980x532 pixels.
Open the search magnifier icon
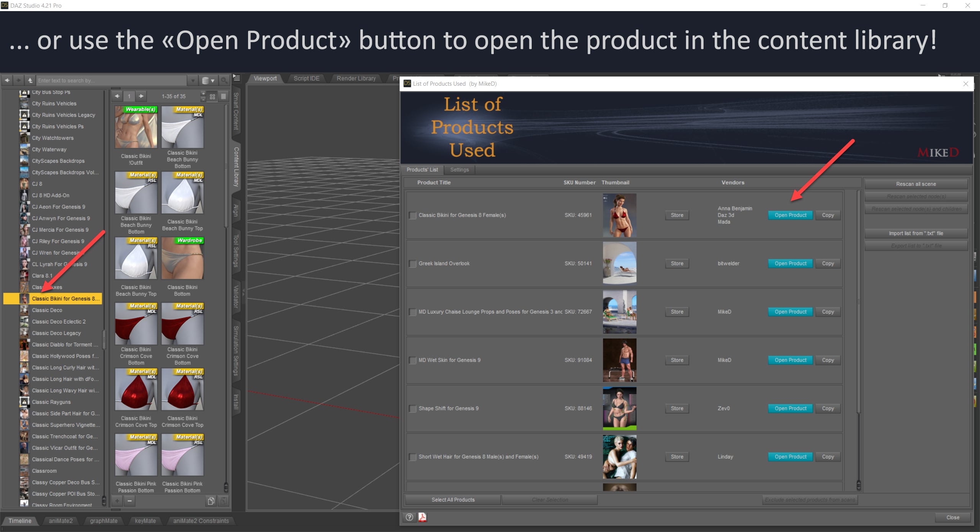(224, 80)
